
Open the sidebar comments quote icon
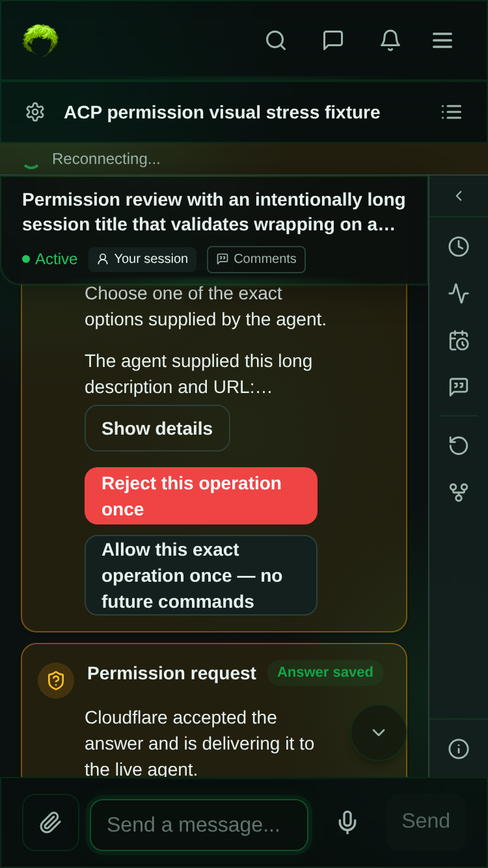[x=459, y=387]
